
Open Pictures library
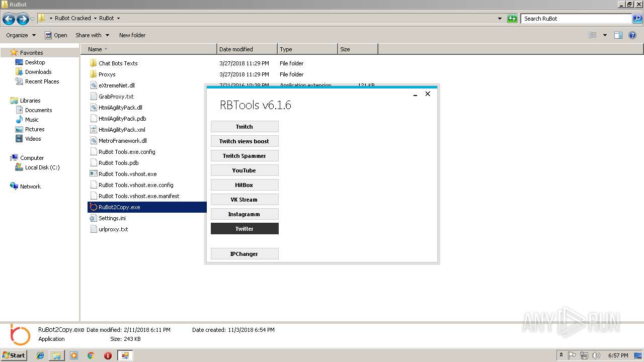[x=35, y=129]
